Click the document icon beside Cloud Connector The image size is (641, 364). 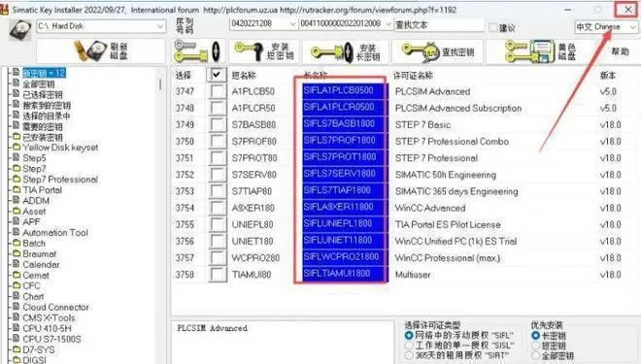point(16,307)
